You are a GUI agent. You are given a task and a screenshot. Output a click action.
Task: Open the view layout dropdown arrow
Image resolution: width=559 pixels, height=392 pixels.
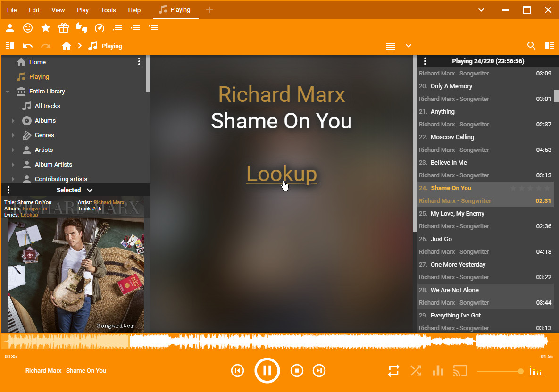[409, 46]
